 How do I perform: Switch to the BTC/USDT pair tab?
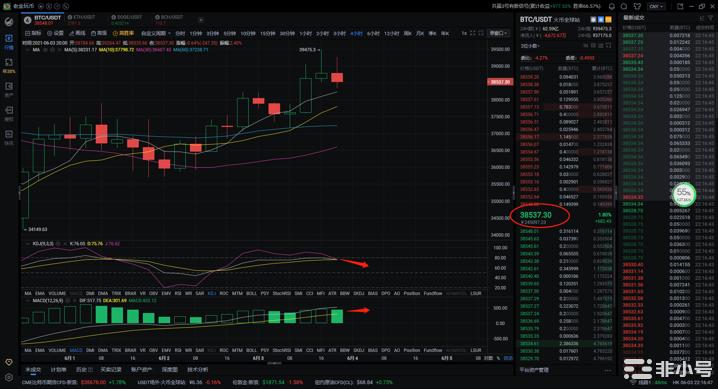click(44, 20)
